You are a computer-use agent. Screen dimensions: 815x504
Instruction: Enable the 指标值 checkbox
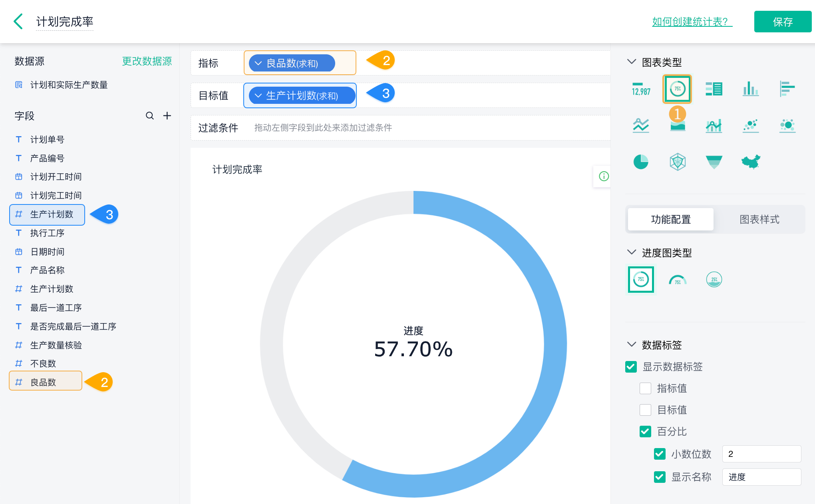[645, 388]
